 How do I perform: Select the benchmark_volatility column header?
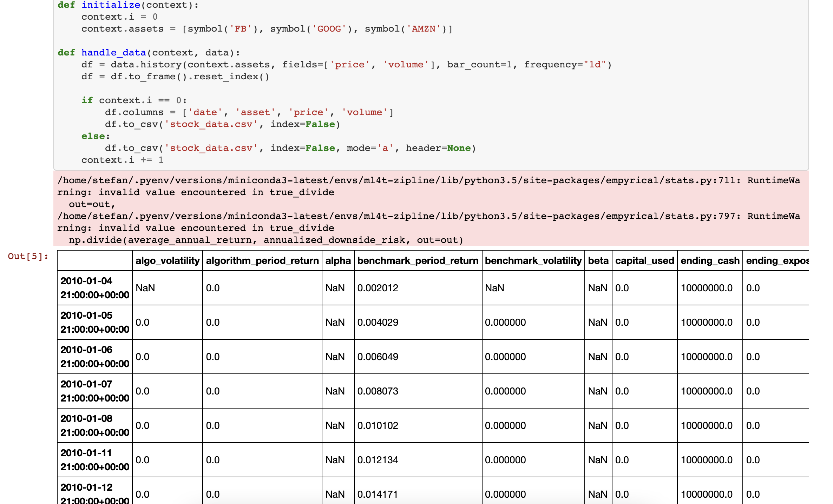click(533, 260)
